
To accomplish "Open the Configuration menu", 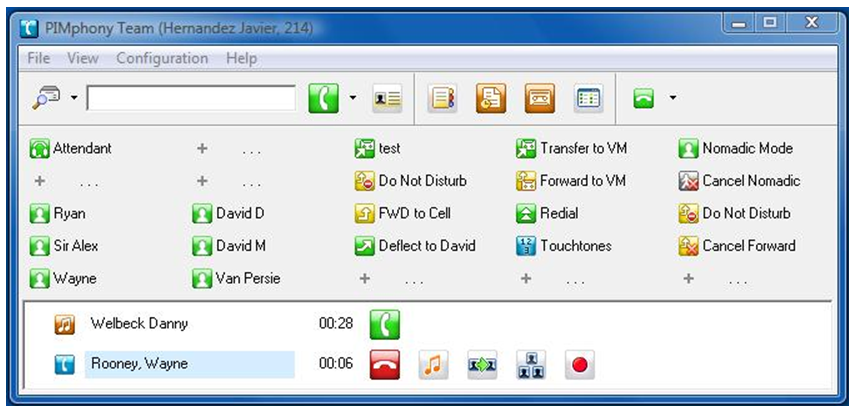I will pyautogui.click(x=162, y=58).
